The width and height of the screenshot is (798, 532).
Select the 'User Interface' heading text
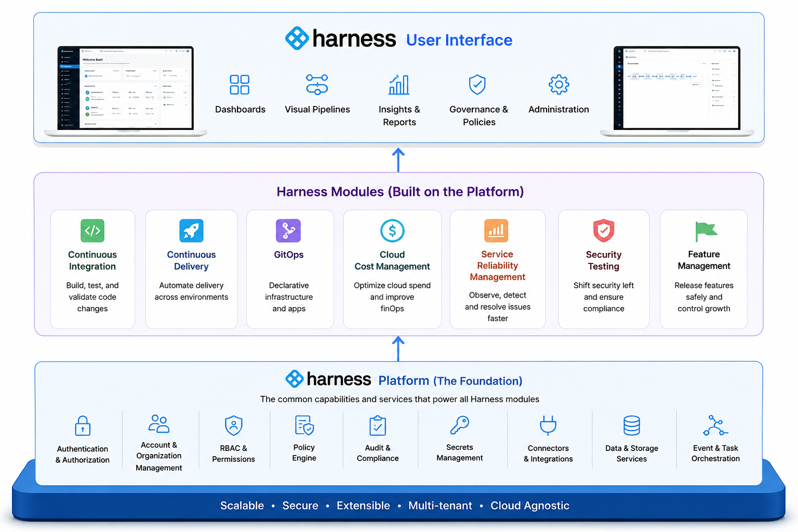point(459,40)
